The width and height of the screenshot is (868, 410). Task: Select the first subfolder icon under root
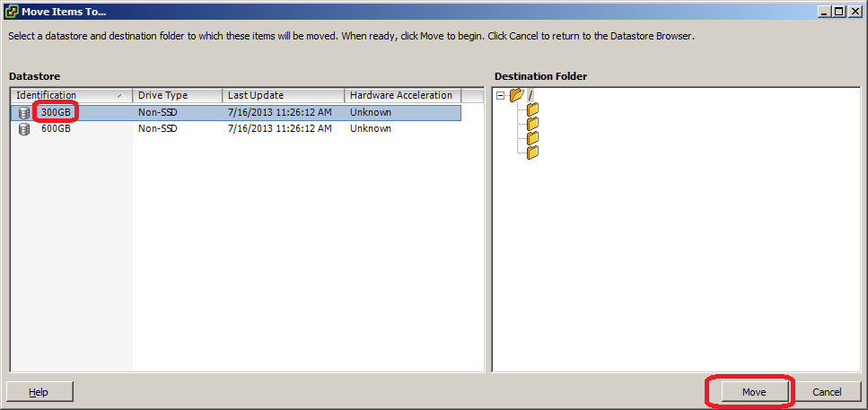click(x=532, y=109)
